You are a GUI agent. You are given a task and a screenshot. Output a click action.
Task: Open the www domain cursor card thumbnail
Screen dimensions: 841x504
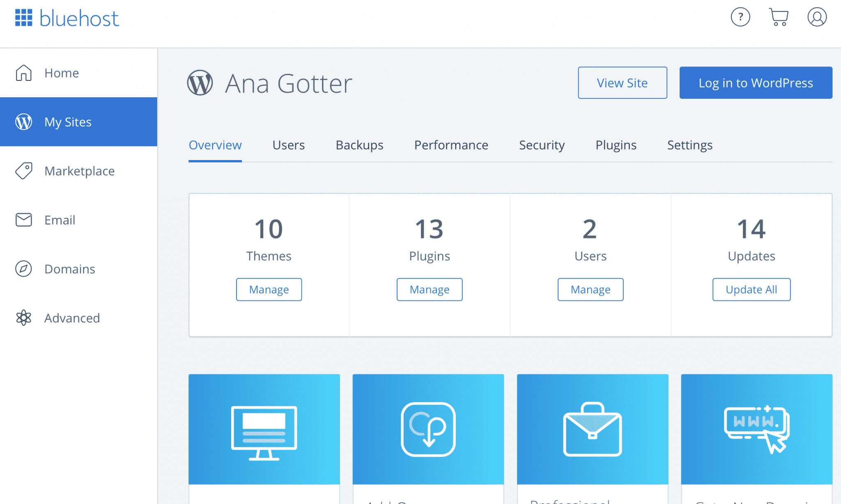(x=757, y=429)
